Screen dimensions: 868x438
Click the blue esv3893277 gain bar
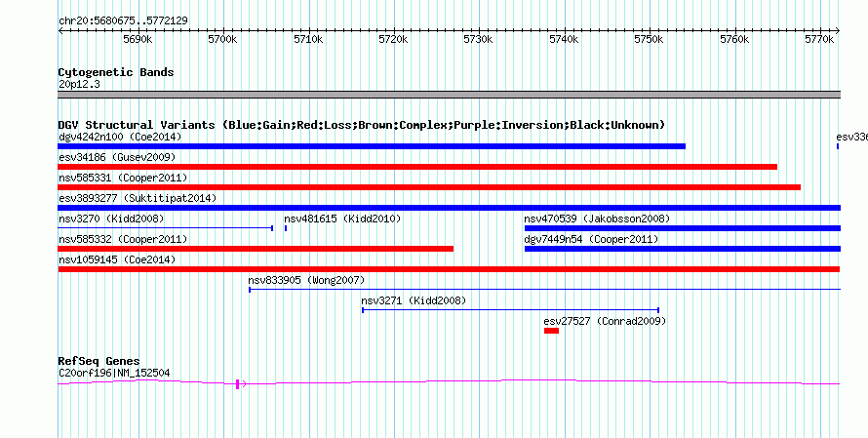[449, 208]
